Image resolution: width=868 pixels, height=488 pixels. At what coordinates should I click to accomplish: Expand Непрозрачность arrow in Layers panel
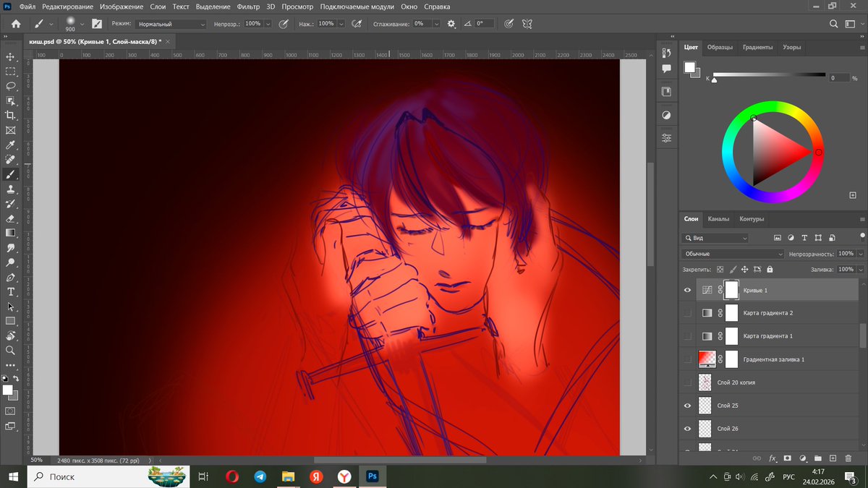click(x=860, y=254)
